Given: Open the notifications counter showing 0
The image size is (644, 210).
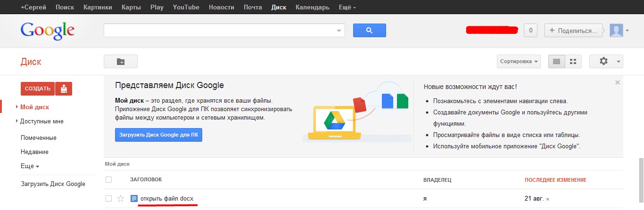Looking at the screenshot, I should click(x=531, y=31).
